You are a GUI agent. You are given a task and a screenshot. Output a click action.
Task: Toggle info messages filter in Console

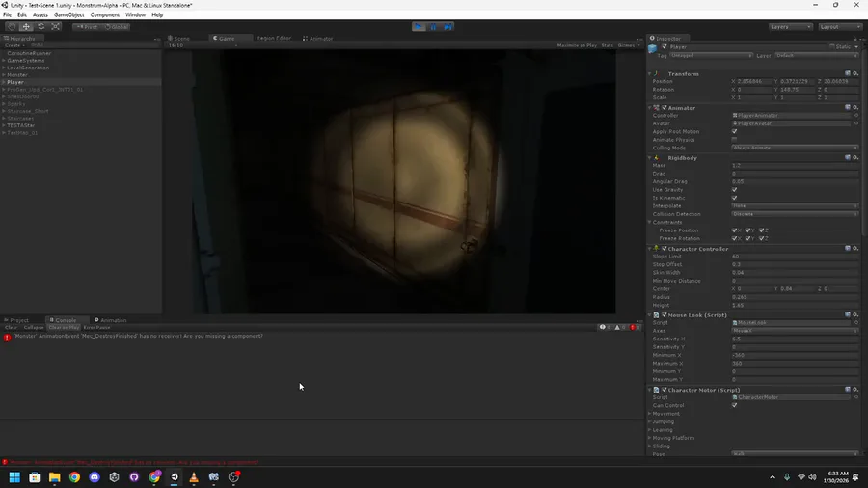605,328
